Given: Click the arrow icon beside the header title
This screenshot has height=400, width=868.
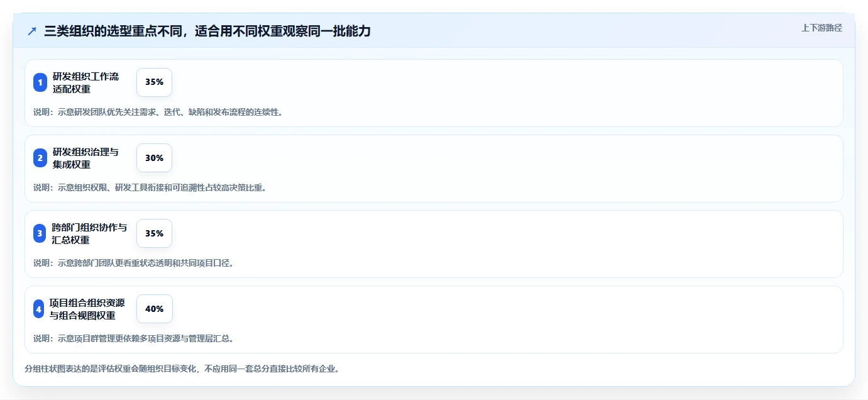Looking at the screenshot, I should (x=32, y=31).
